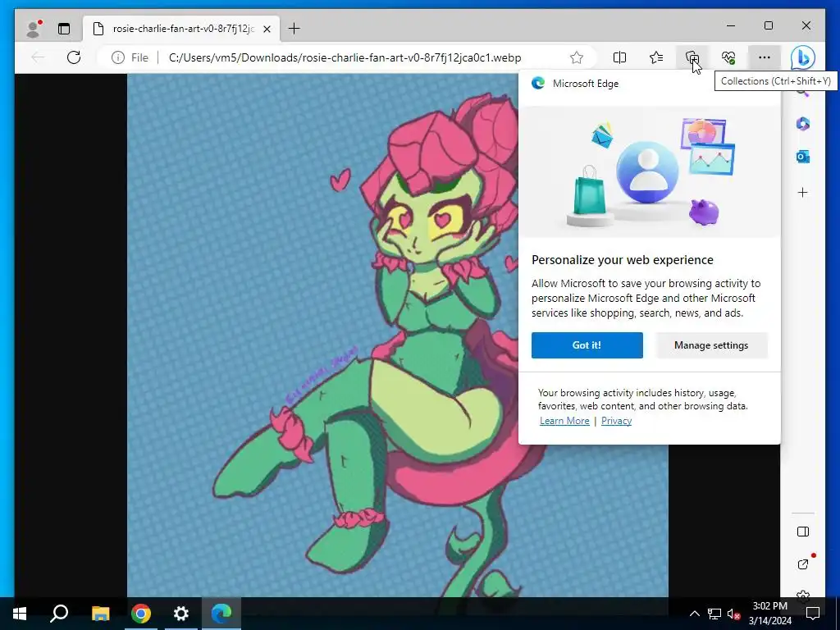Open Browser essentials heart icon

[728, 57]
